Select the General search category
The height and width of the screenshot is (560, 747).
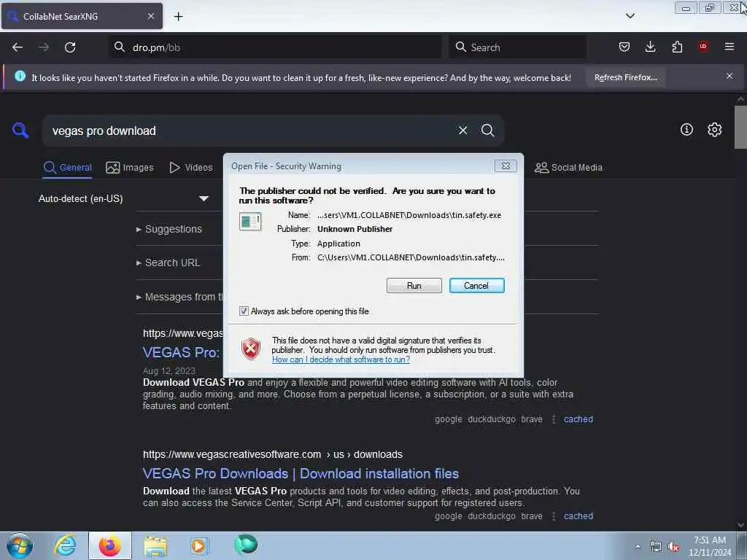coord(67,168)
